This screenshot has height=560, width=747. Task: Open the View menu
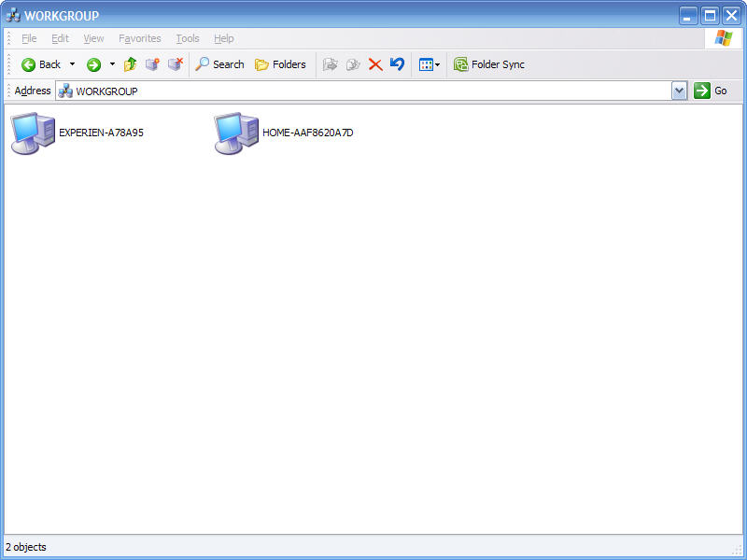coord(93,38)
